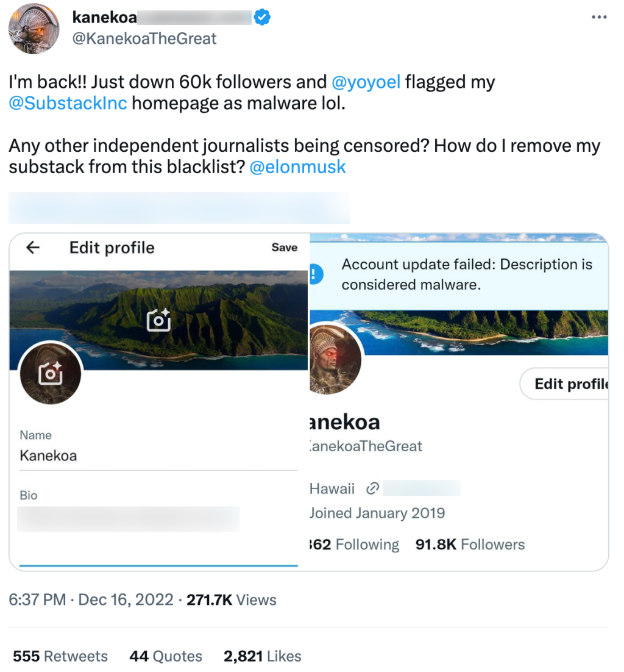Click the camera icon on the profile avatar

[x=50, y=373]
